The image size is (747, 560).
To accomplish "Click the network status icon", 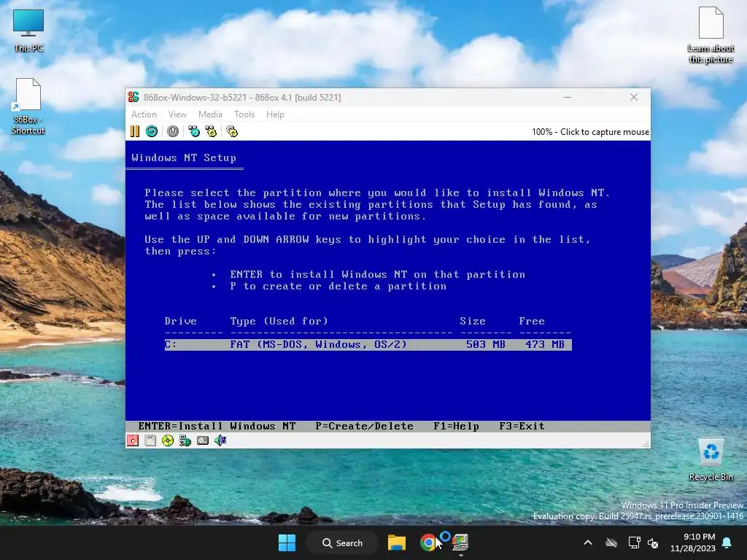I will pos(185,440).
